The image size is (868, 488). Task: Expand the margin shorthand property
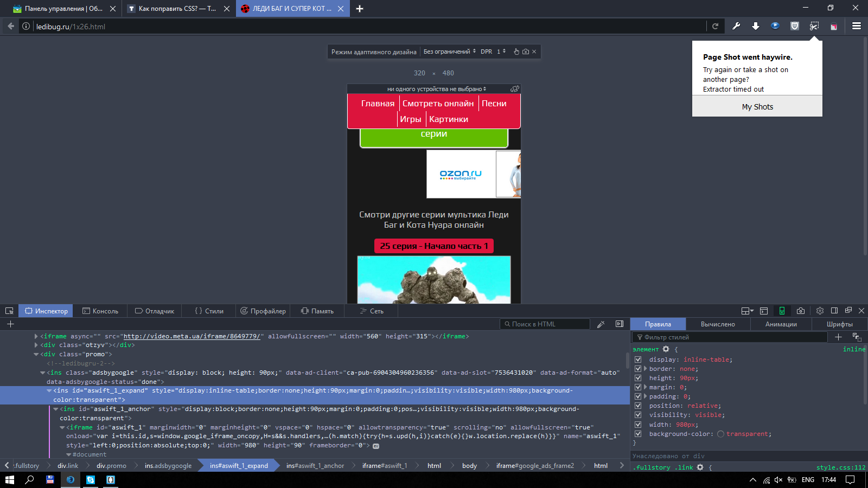(645, 387)
